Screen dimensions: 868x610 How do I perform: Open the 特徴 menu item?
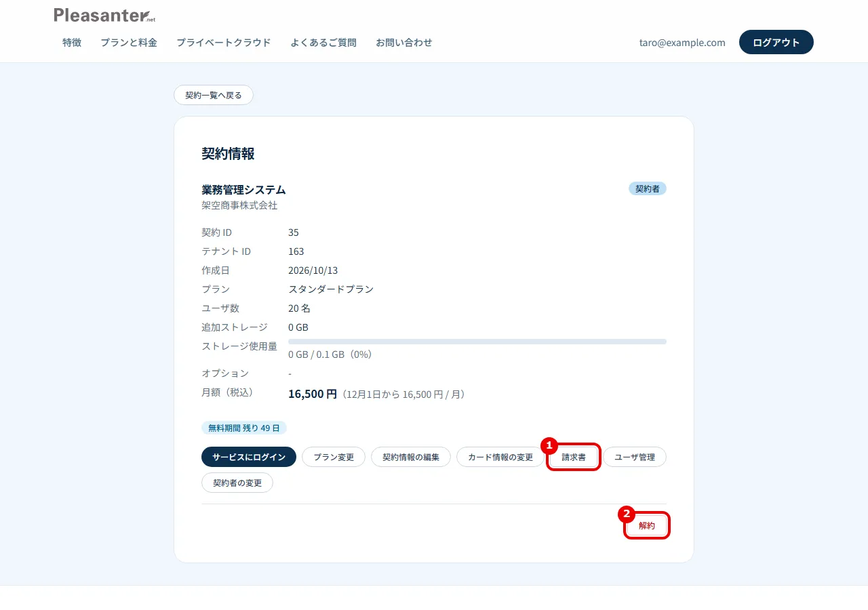[72, 42]
